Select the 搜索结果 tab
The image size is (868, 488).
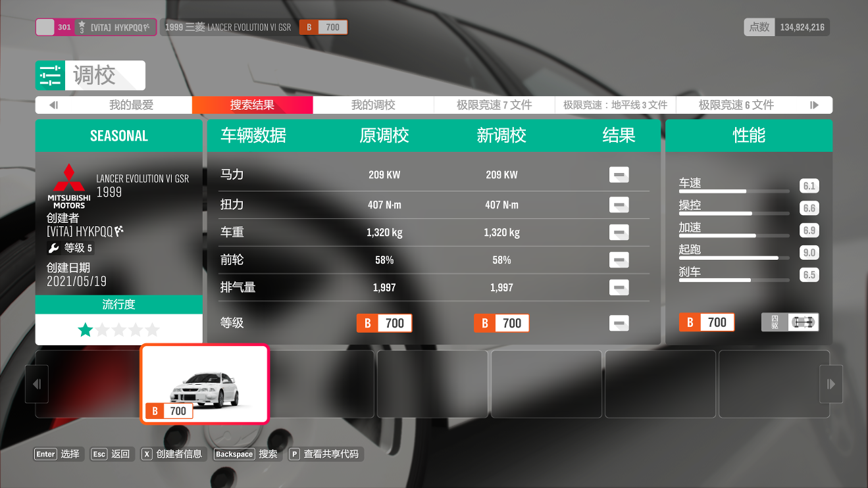[252, 105]
